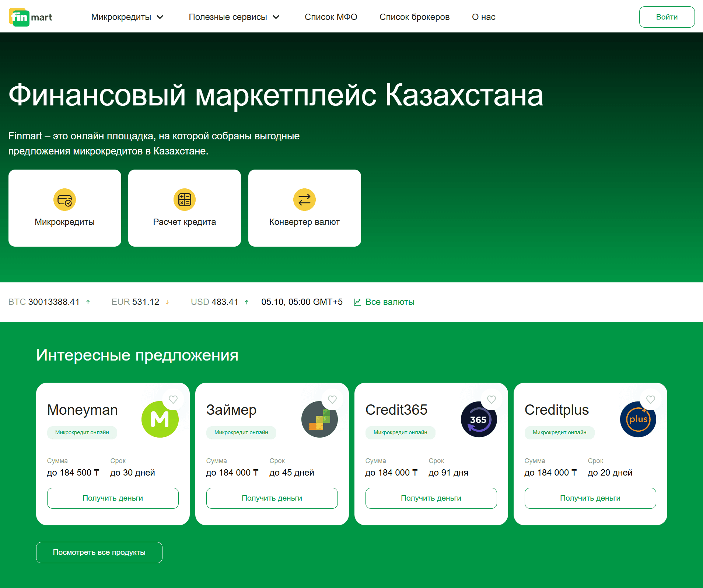
Task: Open the Микрокредиты card with wallet icon
Action: tap(64, 199)
